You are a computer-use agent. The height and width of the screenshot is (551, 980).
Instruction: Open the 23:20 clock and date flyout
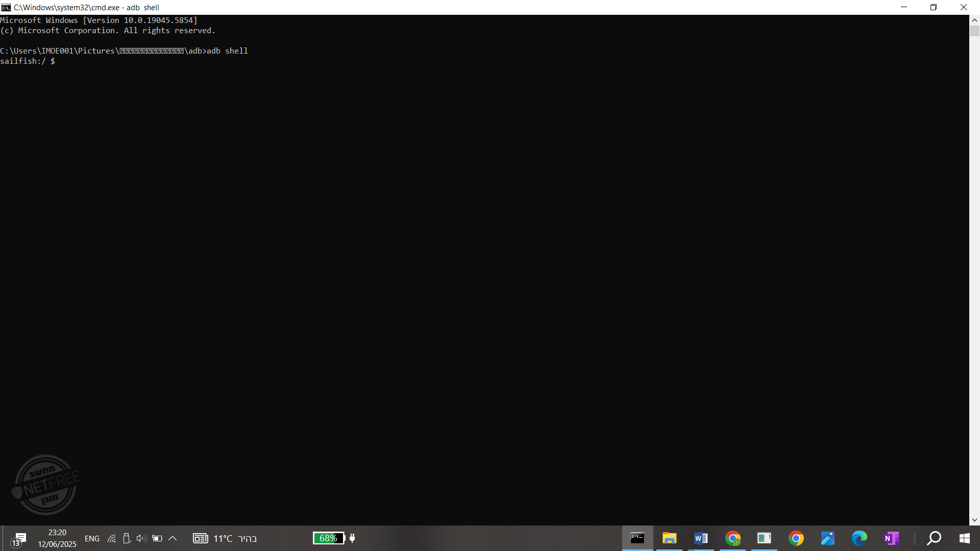(57, 538)
